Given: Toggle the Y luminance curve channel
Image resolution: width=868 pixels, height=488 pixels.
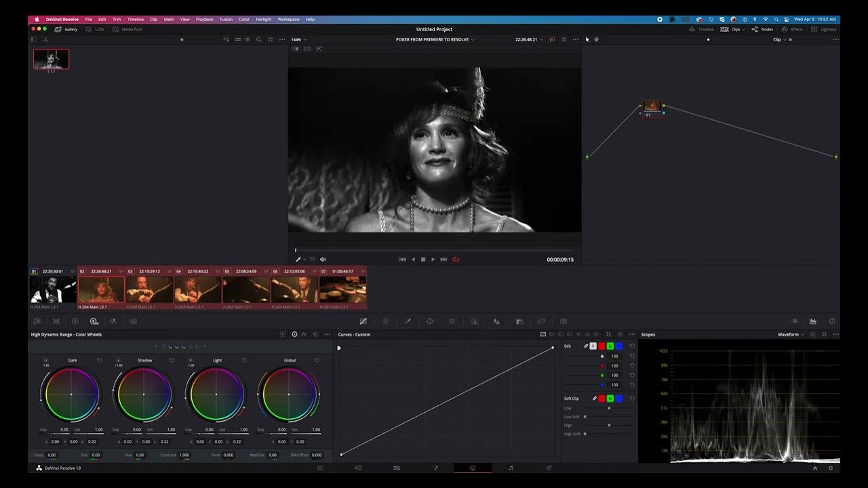Looking at the screenshot, I should [593, 346].
